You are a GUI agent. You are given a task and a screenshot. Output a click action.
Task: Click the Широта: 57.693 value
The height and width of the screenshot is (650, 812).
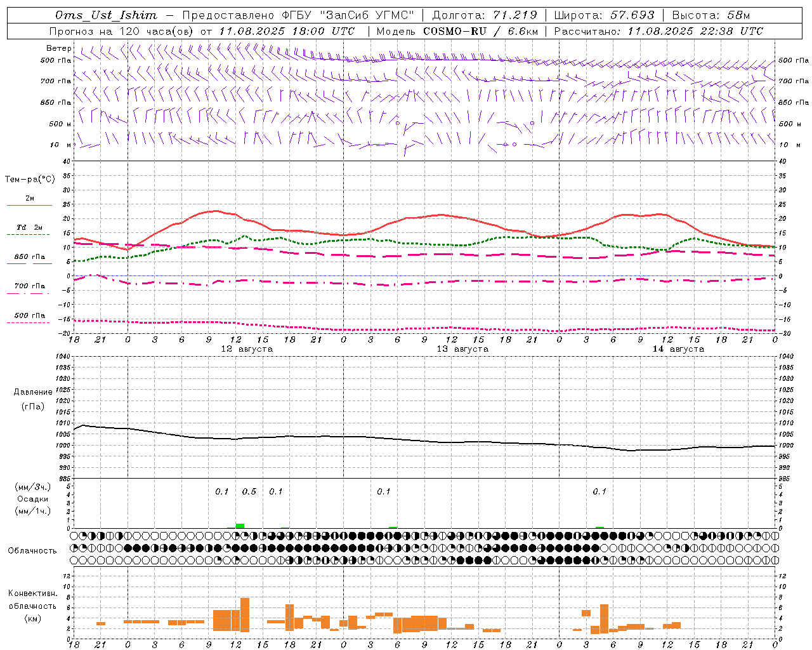(604, 15)
